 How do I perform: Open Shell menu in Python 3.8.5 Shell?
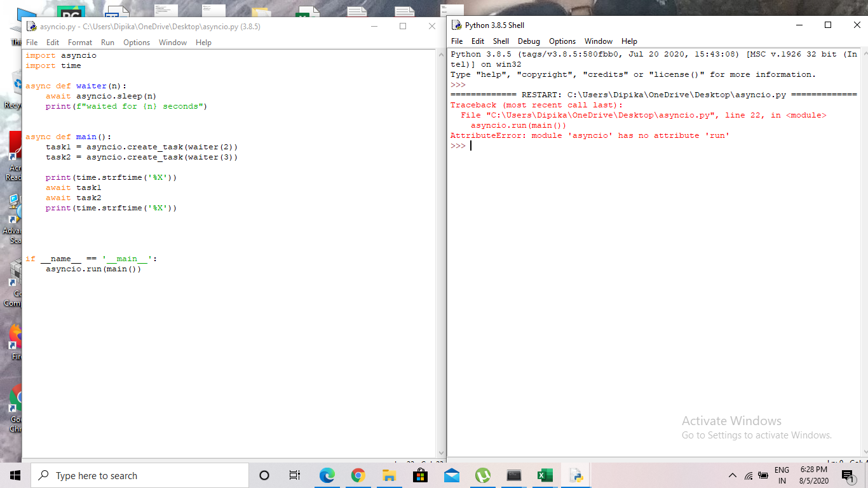point(501,41)
